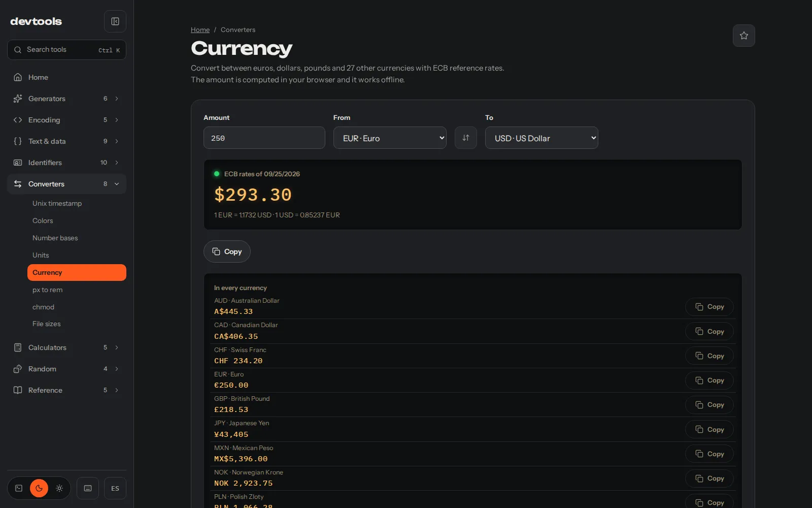Copy the Mexican Peso amount

(x=709, y=454)
